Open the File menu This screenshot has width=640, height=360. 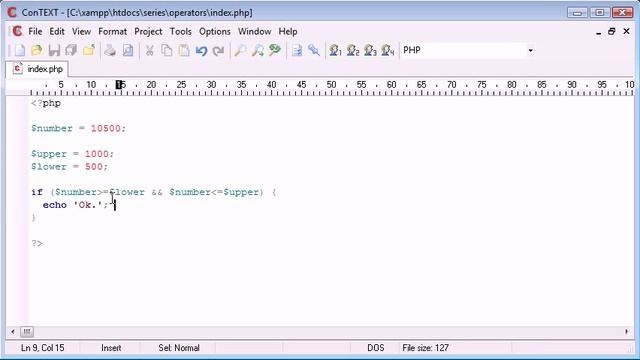[35, 31]
